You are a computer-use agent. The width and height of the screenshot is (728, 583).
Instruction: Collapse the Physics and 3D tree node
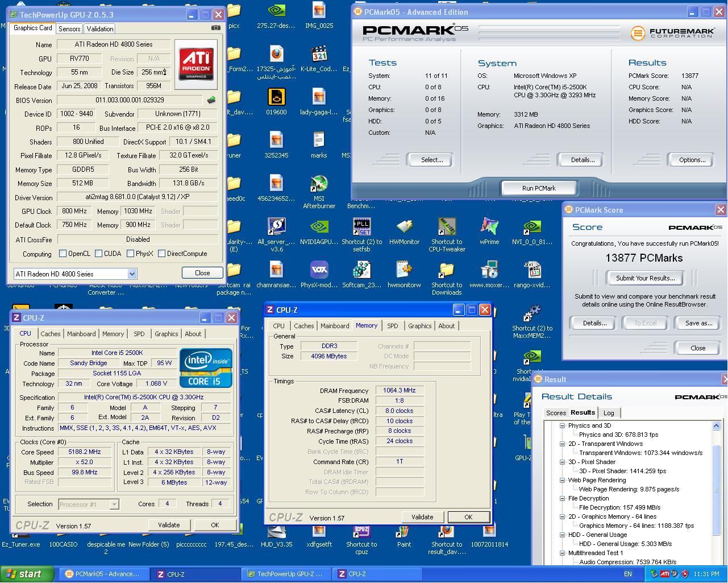[x=562, y=425]
